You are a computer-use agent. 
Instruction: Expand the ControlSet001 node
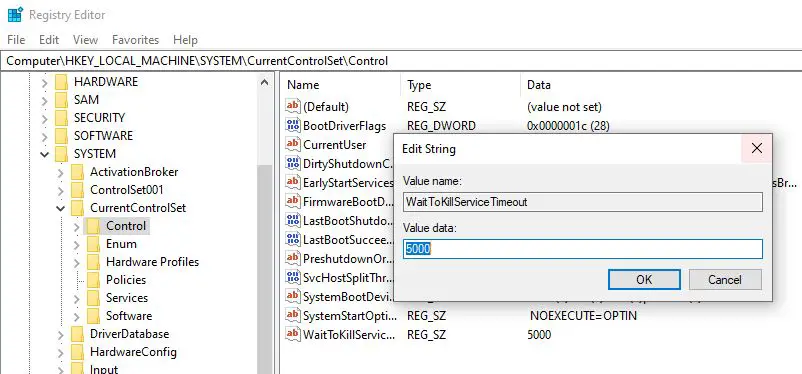point(60,190)
